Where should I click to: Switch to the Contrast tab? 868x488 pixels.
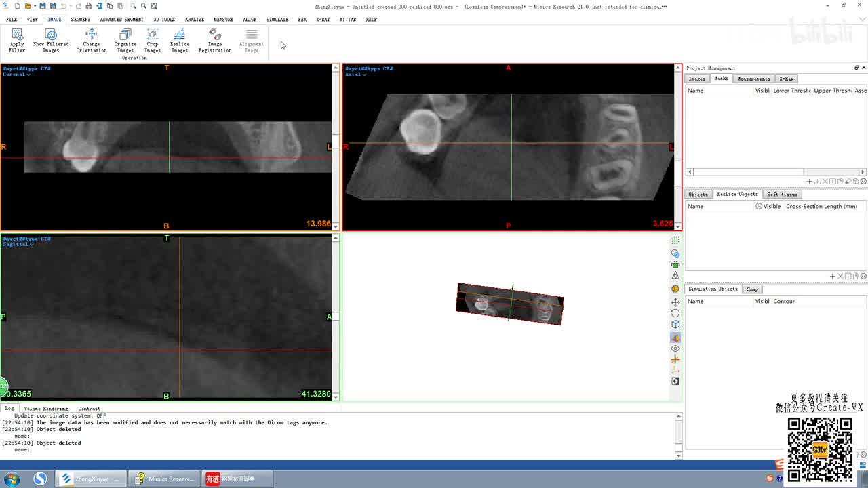[89, 409]
